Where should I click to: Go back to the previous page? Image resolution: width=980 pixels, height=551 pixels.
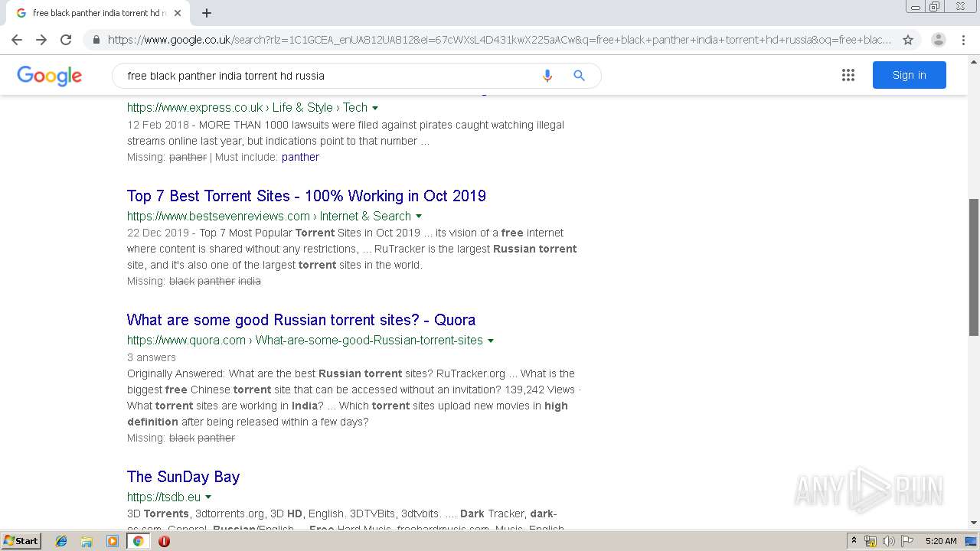click(x=17, y=40)
